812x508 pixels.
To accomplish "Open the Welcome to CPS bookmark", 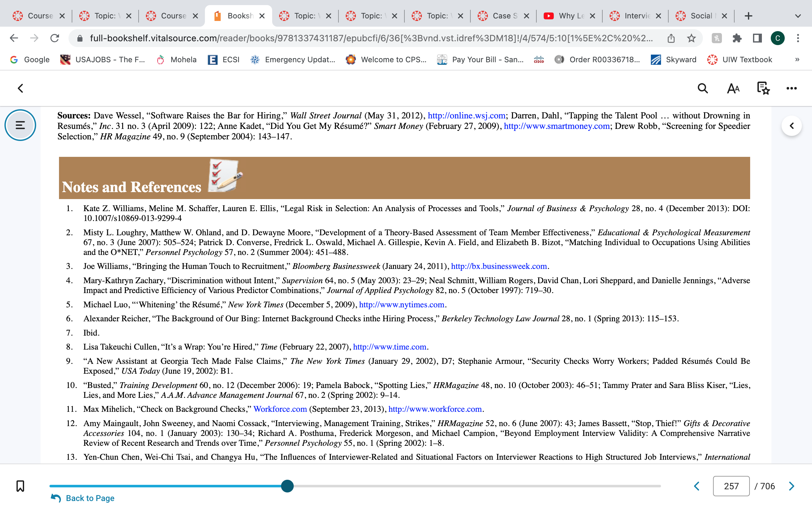I will click(x=386, y=59).
